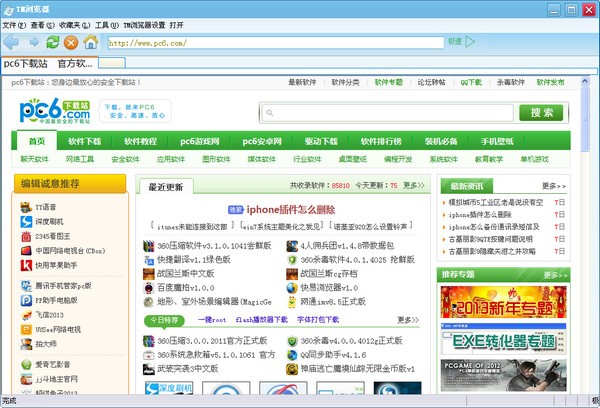Open 驱动下载 navigation tab
The width and height of the screenshot is (600, 408).
click(321, 141)
